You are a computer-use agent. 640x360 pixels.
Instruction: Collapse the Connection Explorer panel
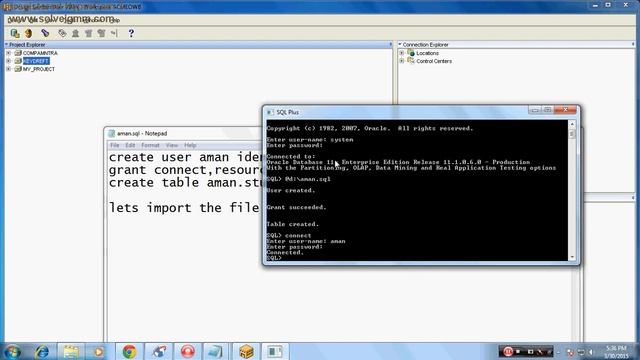[400, 44]
